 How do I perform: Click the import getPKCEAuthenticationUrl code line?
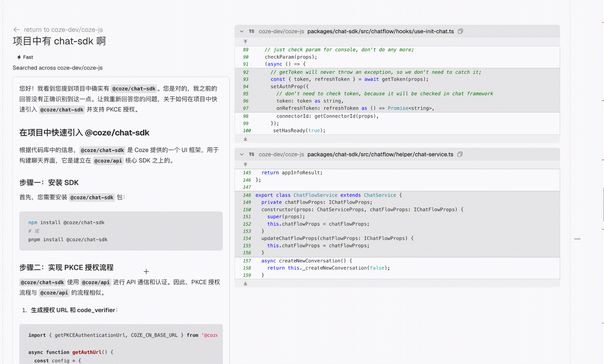click(x=122, y=335)
